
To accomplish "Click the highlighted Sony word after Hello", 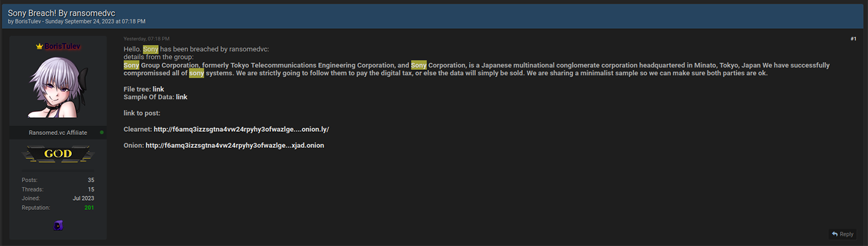I will tap(150, 49).
